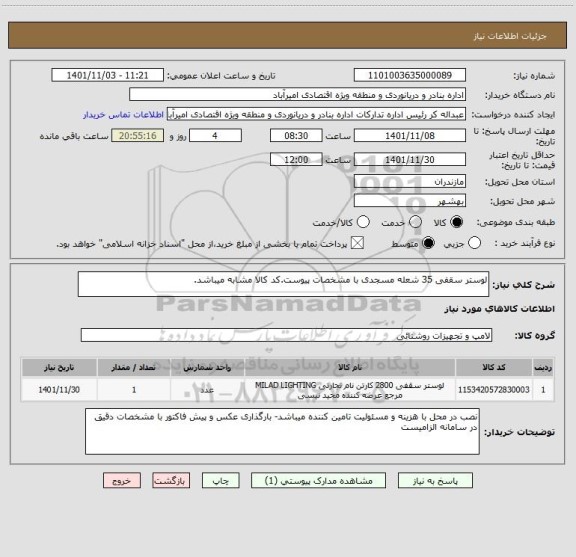The image size is (576, 557).
Task: Click the buyer organization name field
Action: [298, 94]
